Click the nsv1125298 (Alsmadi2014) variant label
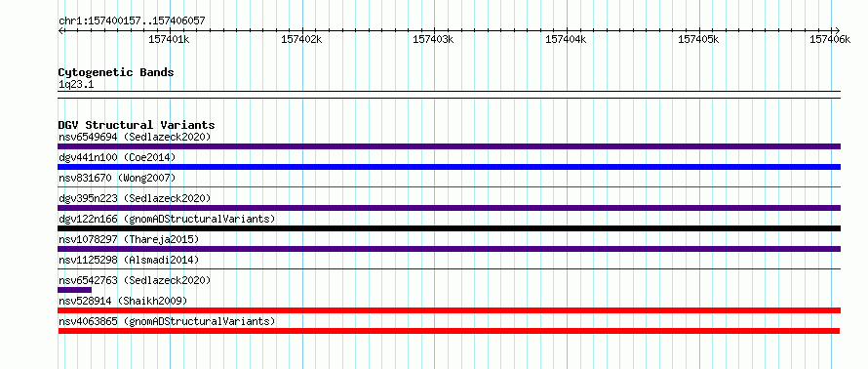The width and height of the screenshot is (868, 369). (x=129, y=260)
